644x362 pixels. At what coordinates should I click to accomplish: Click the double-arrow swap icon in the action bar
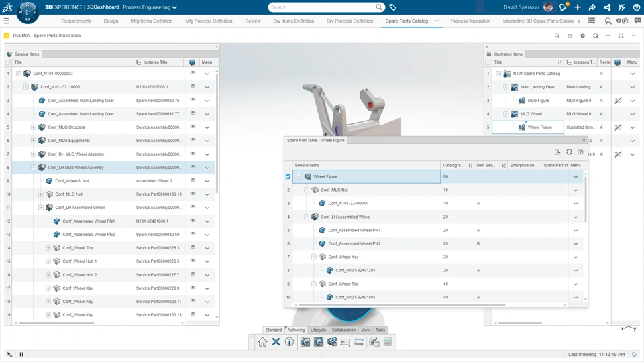pos(358,341)
